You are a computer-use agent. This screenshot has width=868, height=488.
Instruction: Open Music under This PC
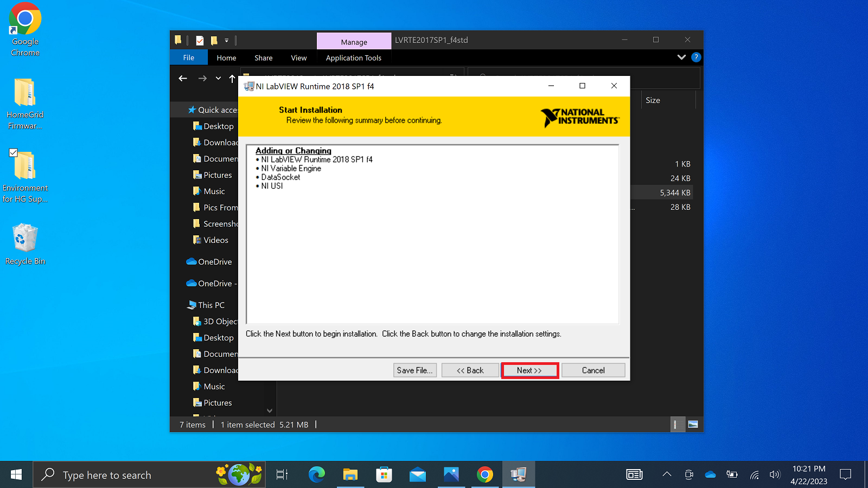(209, 386)
